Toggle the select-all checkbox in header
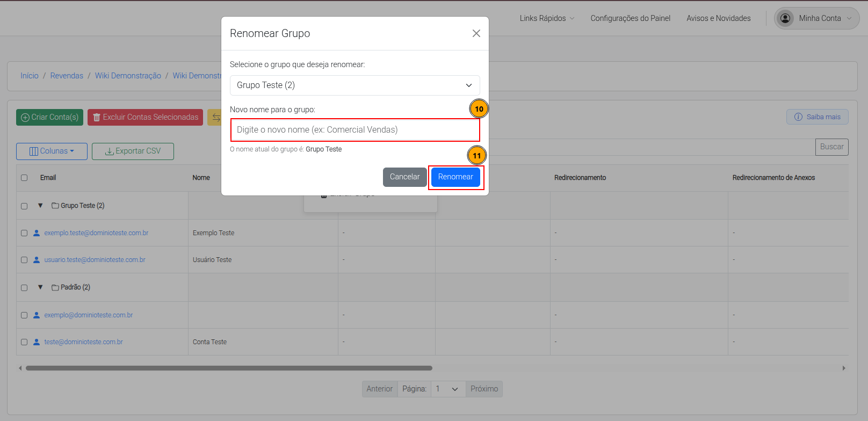This screenshot has width=868, height=421. [24, 178]
